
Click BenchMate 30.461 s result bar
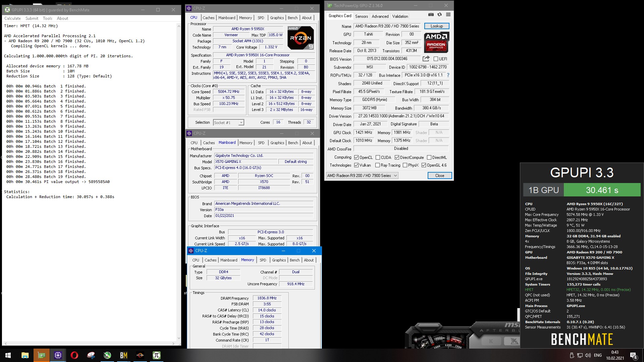tap(602, 190)
